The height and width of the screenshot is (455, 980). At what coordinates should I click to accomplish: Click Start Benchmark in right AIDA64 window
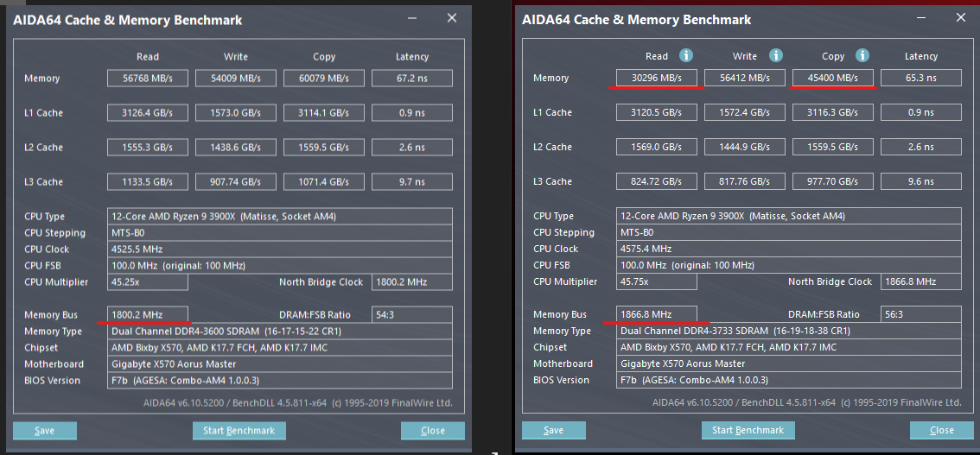pos(748,430)
